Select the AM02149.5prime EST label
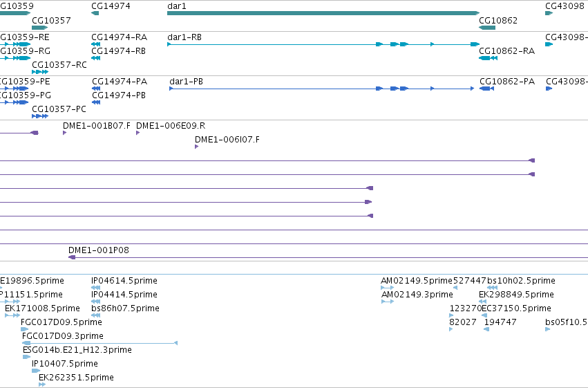588x388 pixels. coord(417,281)
